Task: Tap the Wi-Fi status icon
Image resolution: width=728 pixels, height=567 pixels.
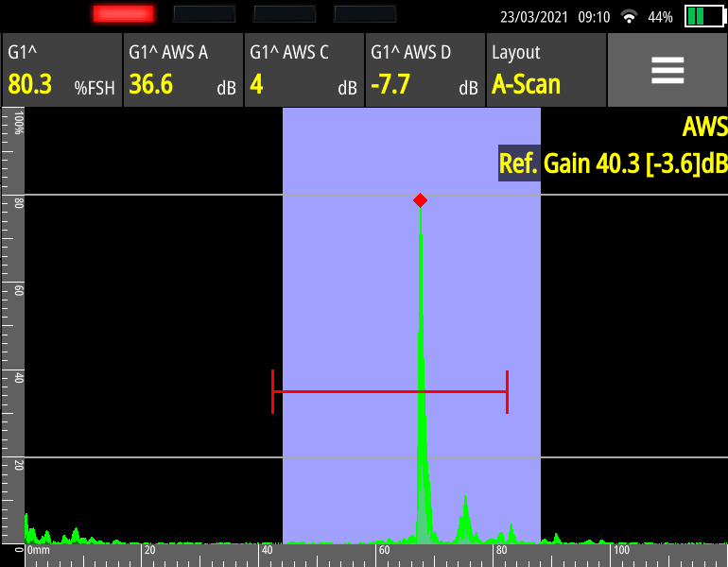Action: (x=629, y=17)
